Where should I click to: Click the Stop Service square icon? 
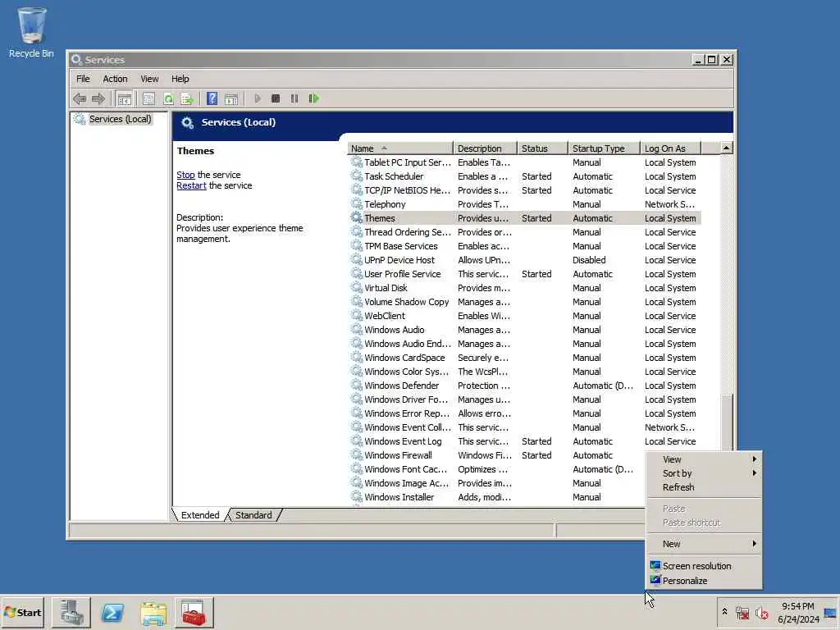click(276, 98)
